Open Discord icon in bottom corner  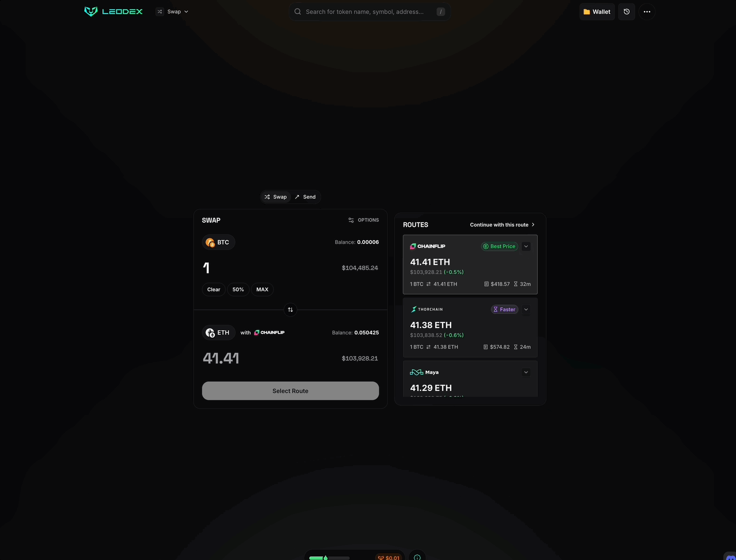point(730,556)
